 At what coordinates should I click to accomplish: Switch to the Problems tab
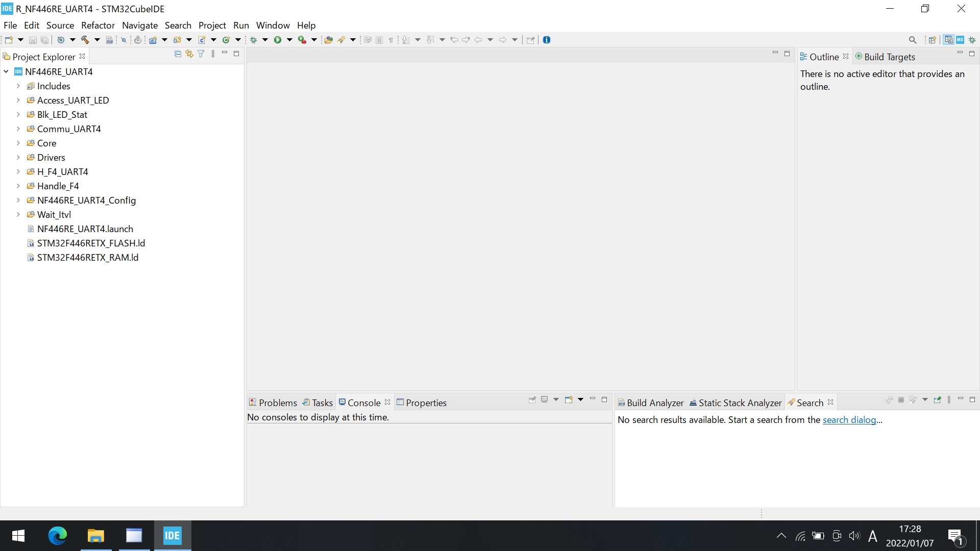tap(273, 403)
